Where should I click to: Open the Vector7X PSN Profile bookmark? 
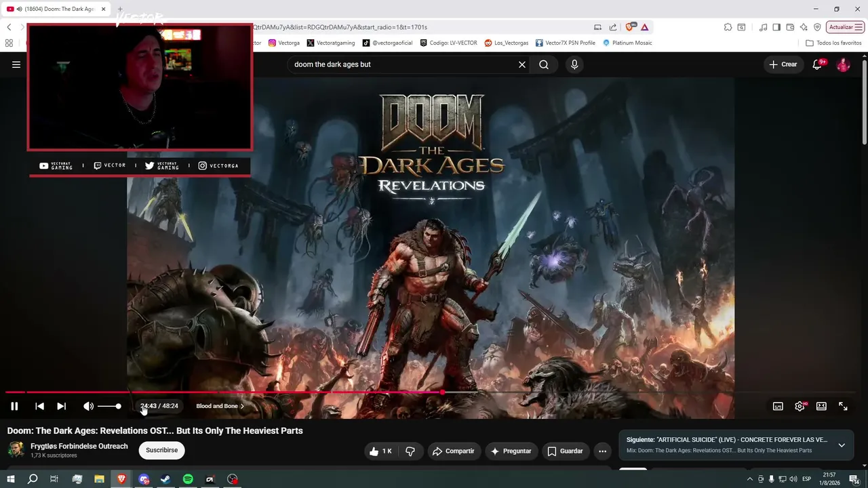(566, 43)
